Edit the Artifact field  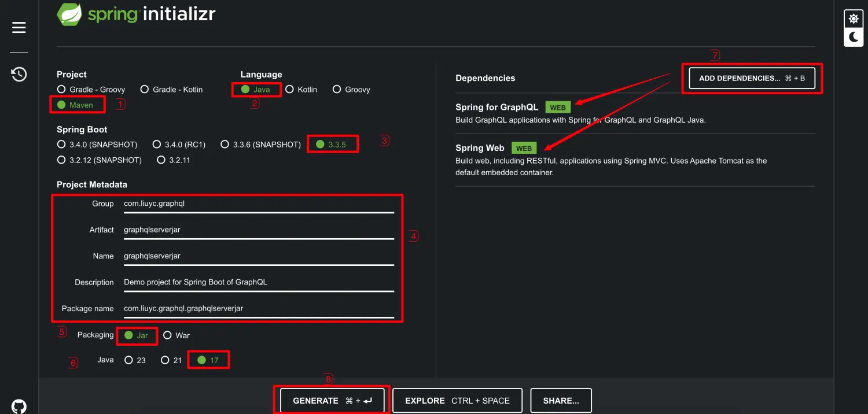point(259,230)
